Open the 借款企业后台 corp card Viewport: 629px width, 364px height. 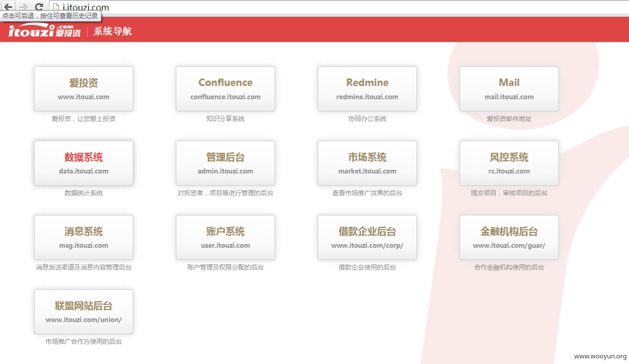click(x=367, y=237)
